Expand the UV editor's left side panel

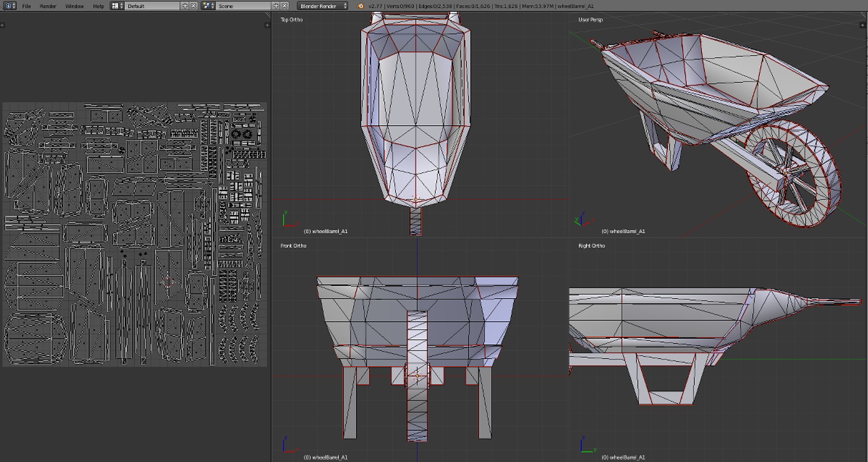point(2,25)
